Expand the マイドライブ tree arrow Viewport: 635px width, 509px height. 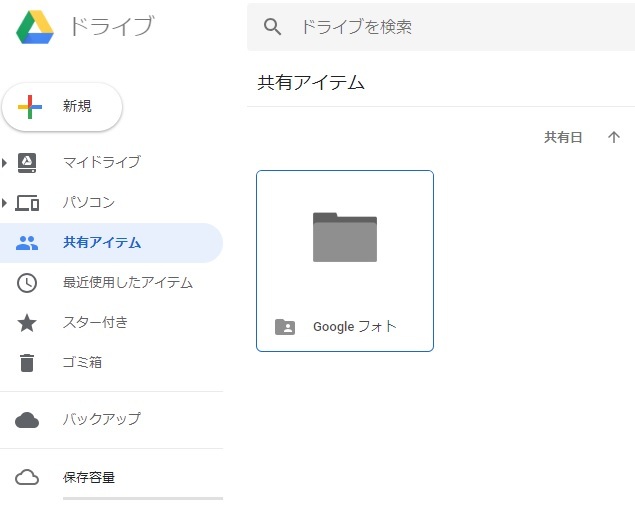pyautogui.click(x=5, y=162)
